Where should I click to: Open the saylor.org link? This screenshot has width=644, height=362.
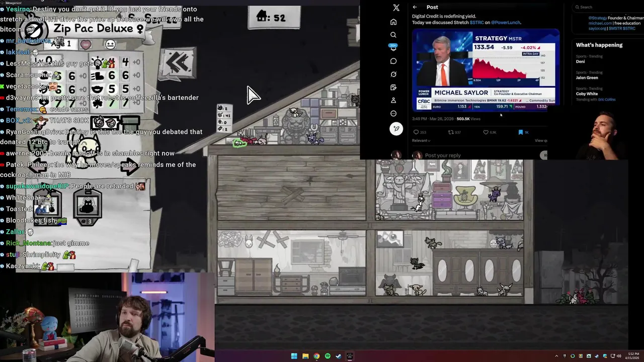(597, 29)
